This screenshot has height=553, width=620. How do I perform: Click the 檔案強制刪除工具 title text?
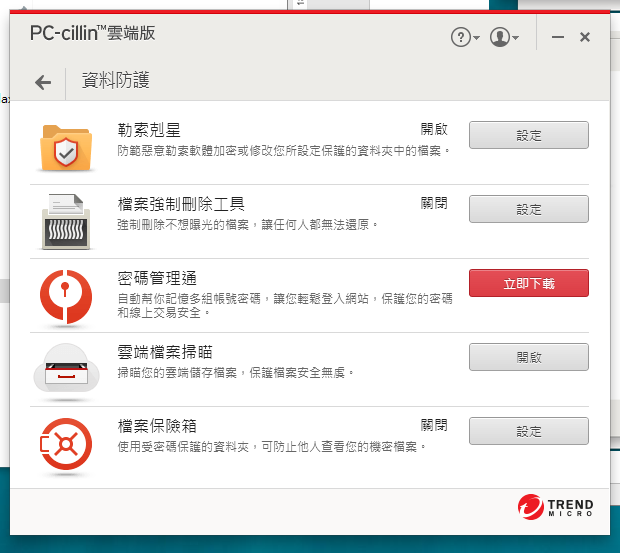click(x=181, y=204)
